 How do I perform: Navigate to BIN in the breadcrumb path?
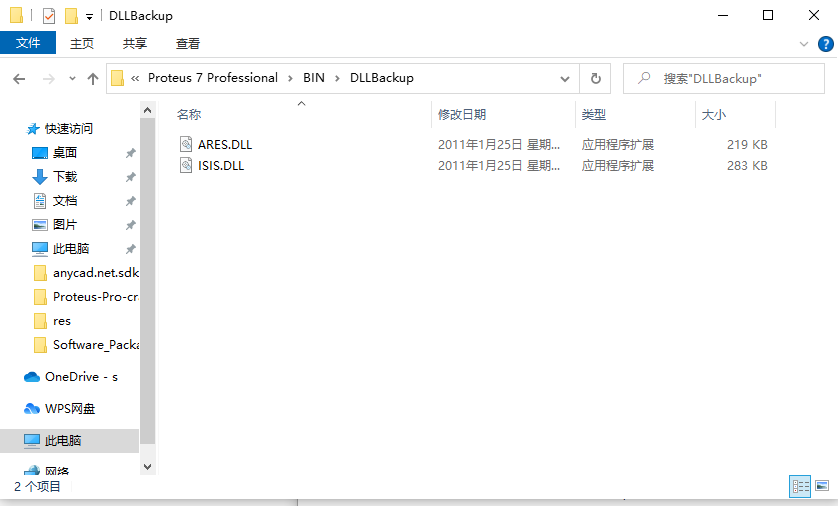(314, 78)
